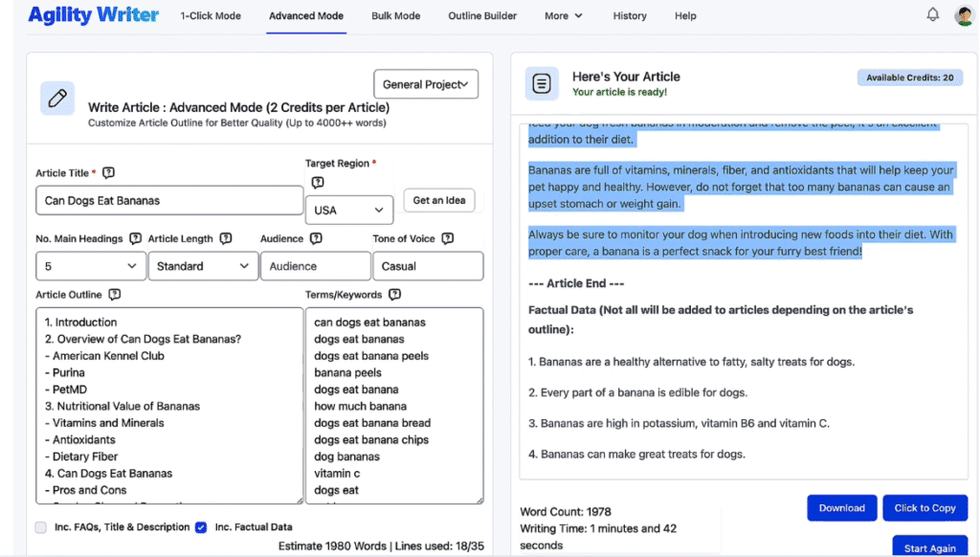This screenshot has width=980, height=557.
Task: Click the 'vitamin c' keyword line
Action: pyautogui.click(x=337, y=473)
